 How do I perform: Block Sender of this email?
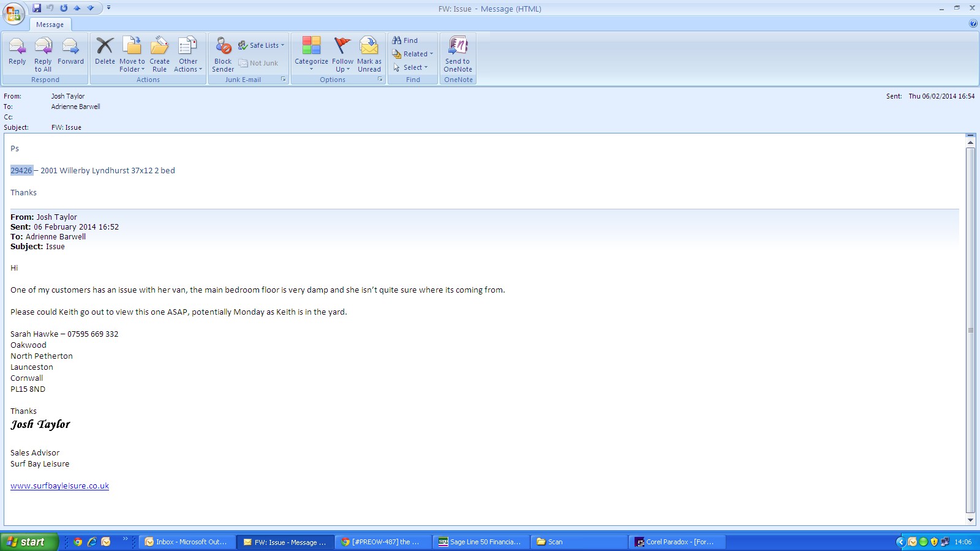[x=223, y=54]
